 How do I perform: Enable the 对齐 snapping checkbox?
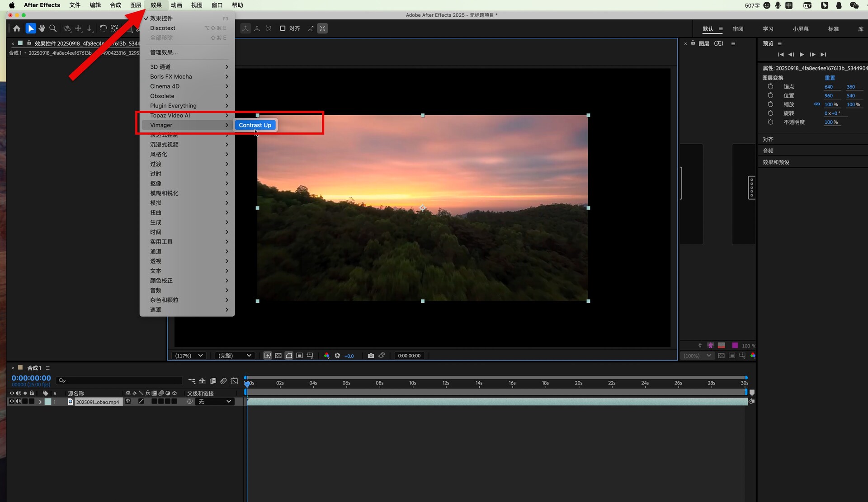point(283,28)
